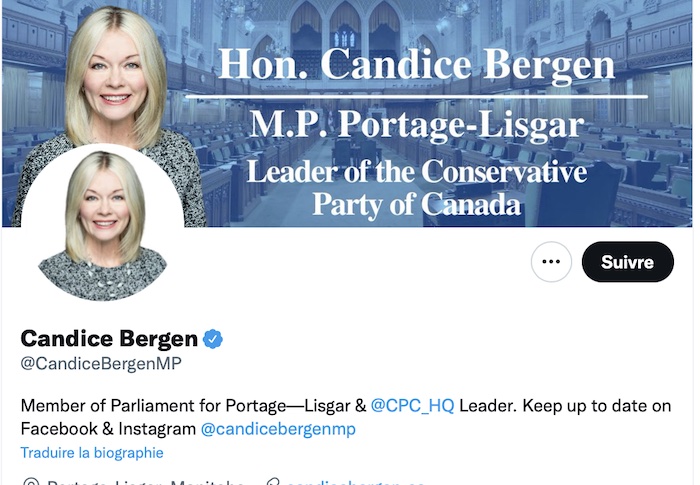
Task: Click the Party of Canada banner line
Action: coord(417,205)
